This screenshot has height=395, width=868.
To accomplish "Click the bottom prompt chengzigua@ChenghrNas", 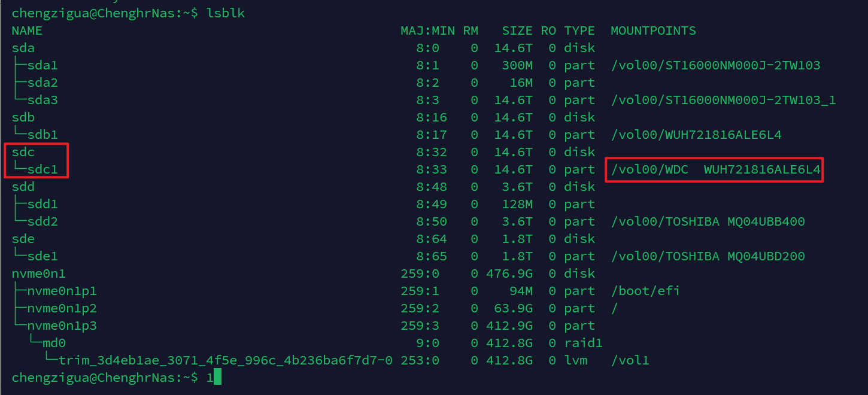I will [x=97, y=378].
